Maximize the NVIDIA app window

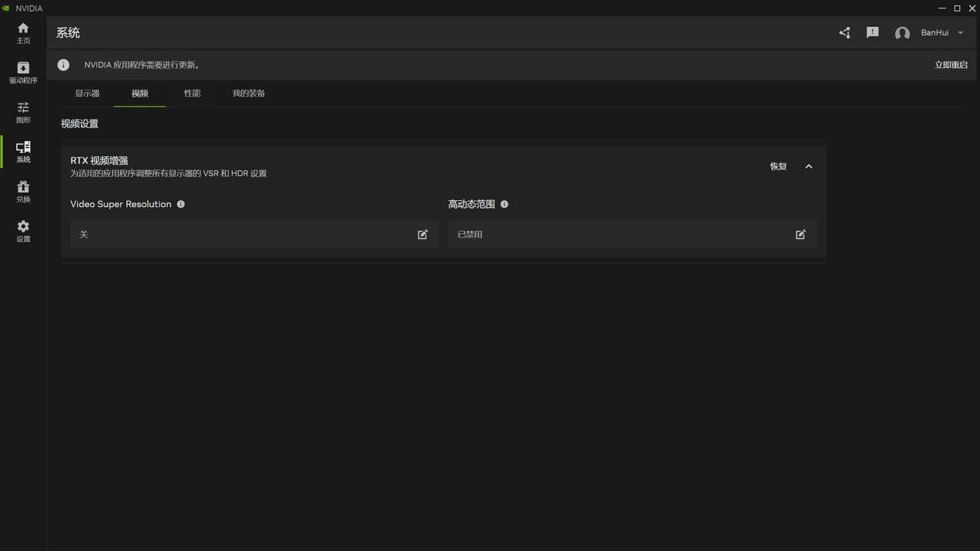pos(957,9)
